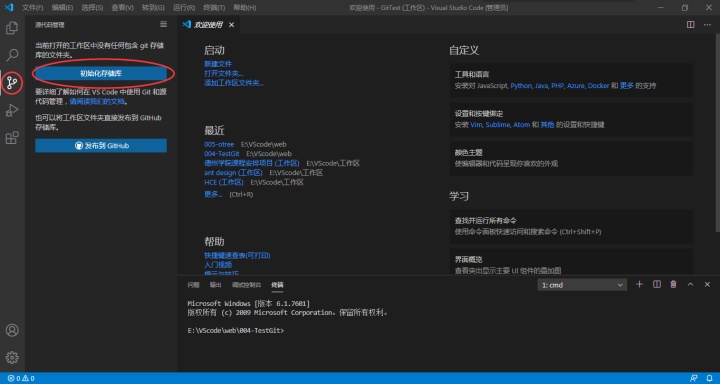This screenshot has height=384, width=720.
Task: Click errors and warnings status indicator
Action: (21, 378)
